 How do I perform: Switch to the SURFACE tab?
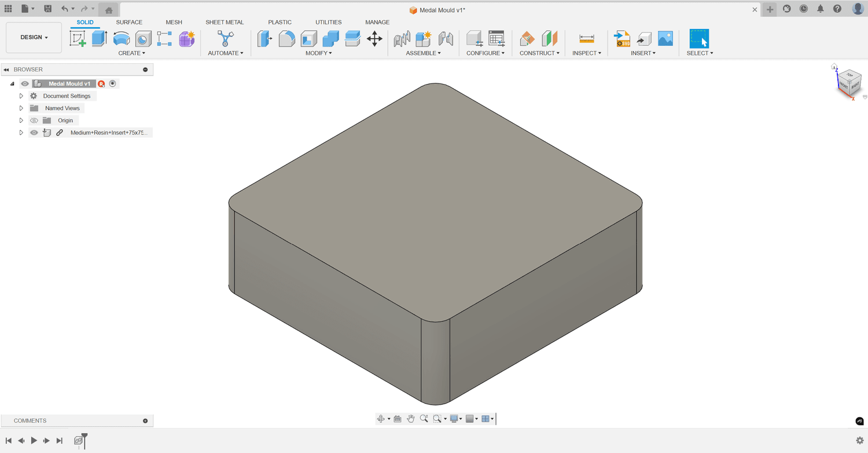[x=129, y=23]
